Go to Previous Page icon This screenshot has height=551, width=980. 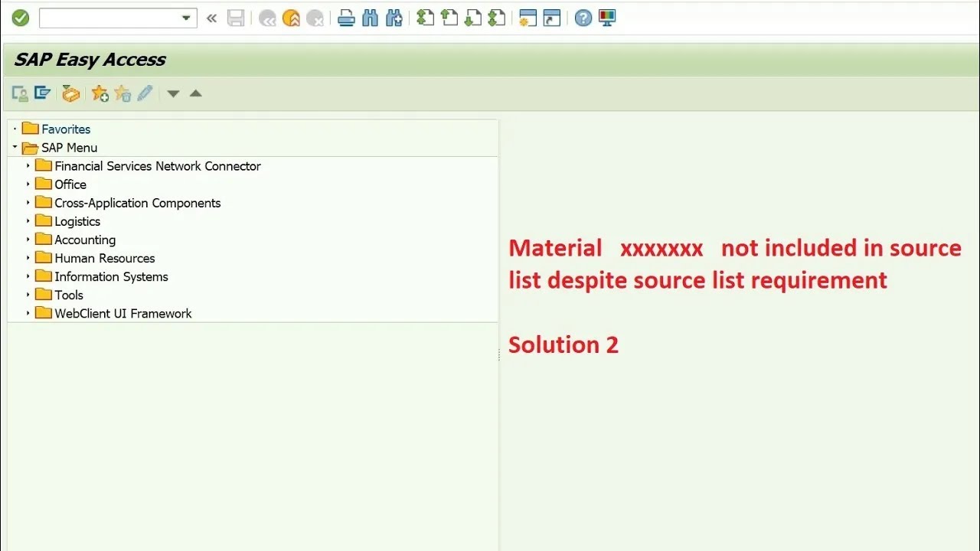coord(449,18)
